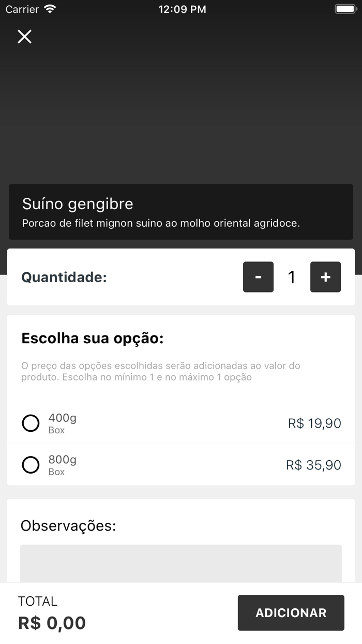Screen dimensions: 362x644
Task: Tap the Escolha sua opção heading
Action: [92, 339]
